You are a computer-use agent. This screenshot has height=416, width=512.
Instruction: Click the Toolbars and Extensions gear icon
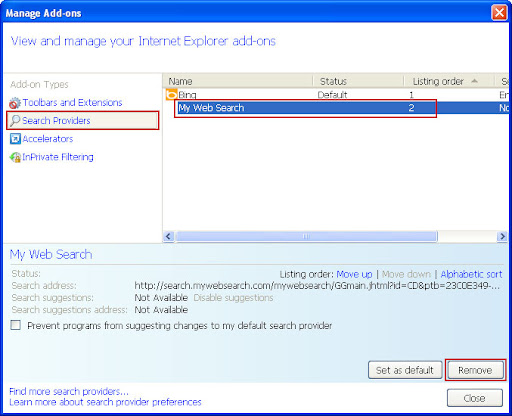pyautogui.click(x=15, y=103)
